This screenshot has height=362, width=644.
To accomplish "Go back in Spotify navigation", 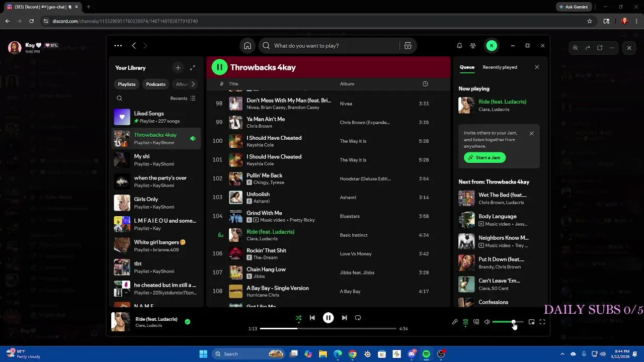I will point(134,46).
